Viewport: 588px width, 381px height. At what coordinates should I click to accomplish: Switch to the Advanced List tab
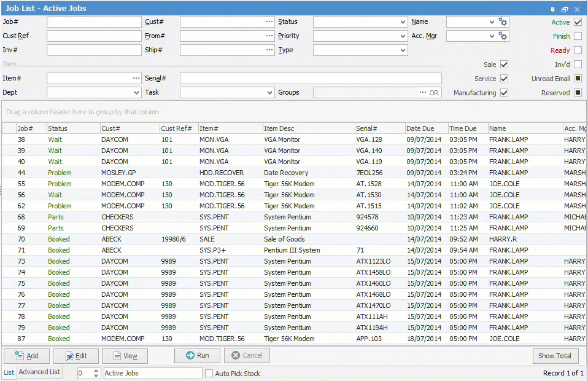[x=39, y=372]
